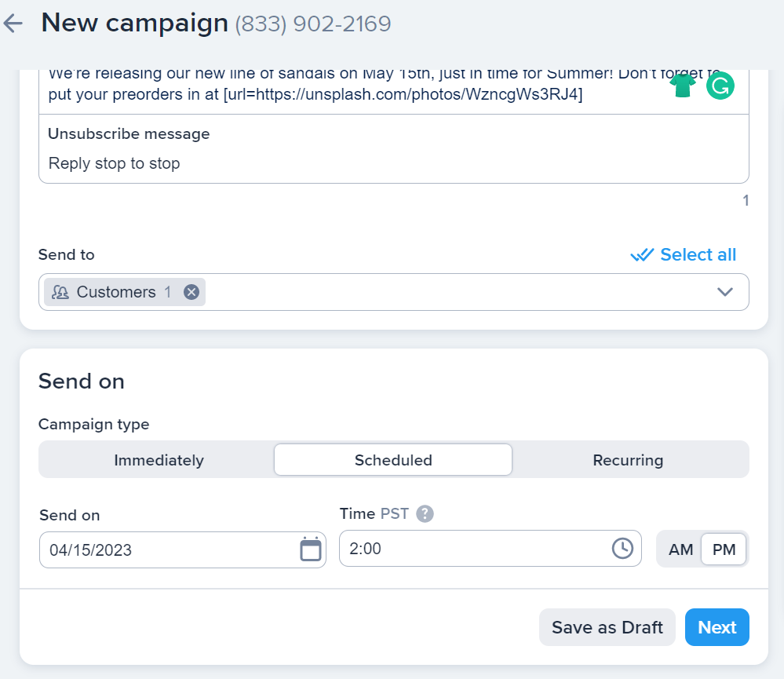Select AM for send time
The image size is (784, 679).
(x=680, y=549)
